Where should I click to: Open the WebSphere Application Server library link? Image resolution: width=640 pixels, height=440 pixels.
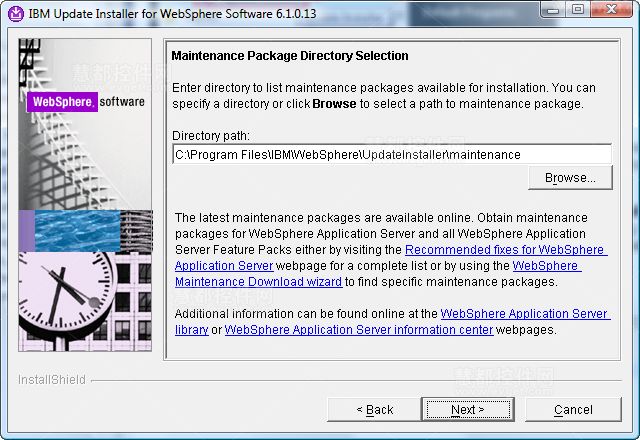click(x=525, y=313)
